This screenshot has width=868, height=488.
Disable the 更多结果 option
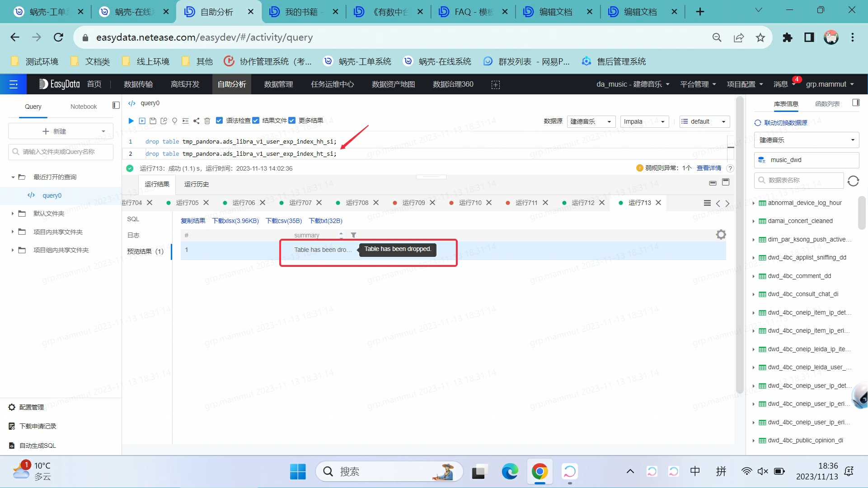291,121
